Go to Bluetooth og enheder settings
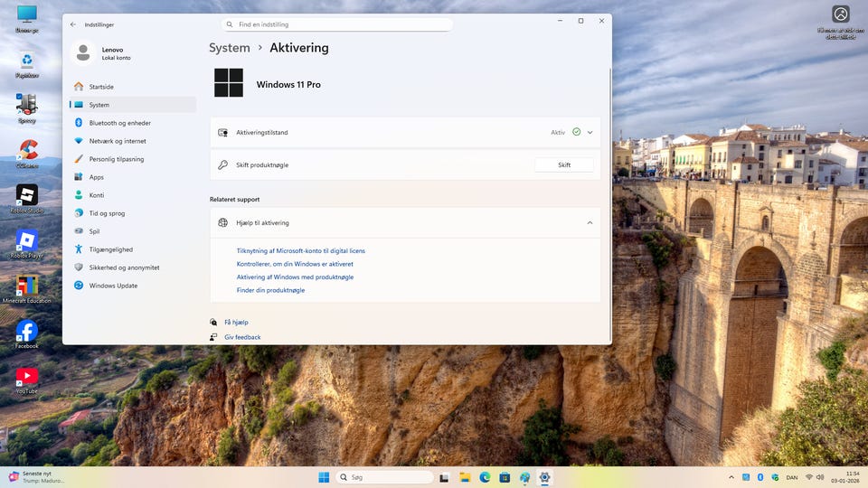The image size is (868, 488). point(119,123)
